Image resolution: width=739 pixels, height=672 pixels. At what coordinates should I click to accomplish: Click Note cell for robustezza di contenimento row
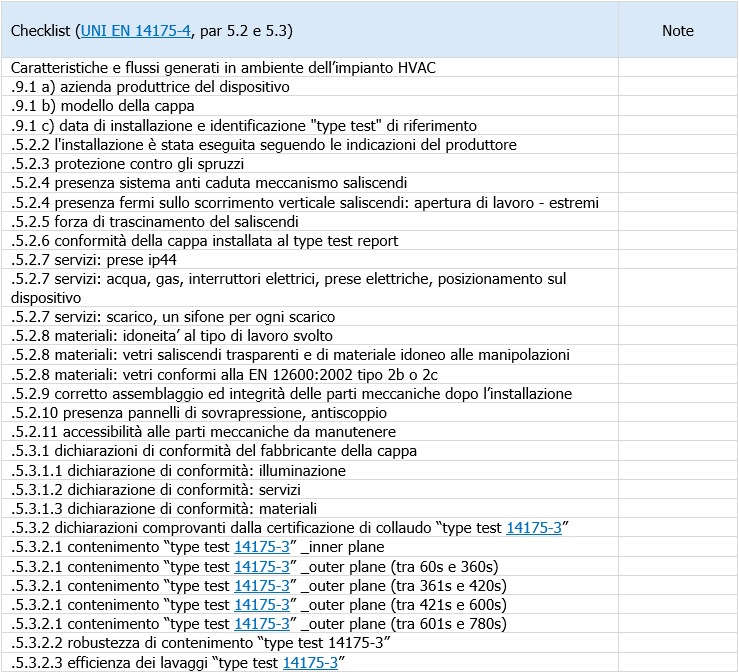pos(677,642)
